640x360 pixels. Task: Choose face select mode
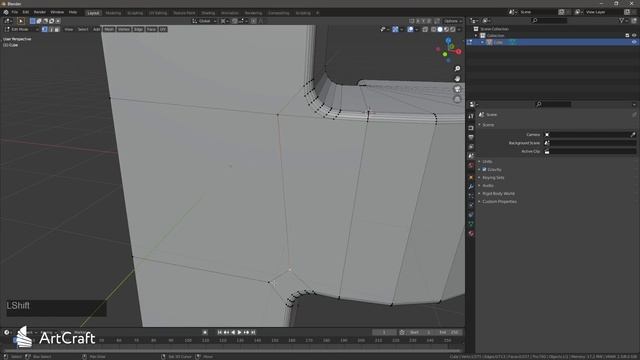point(57,29)
